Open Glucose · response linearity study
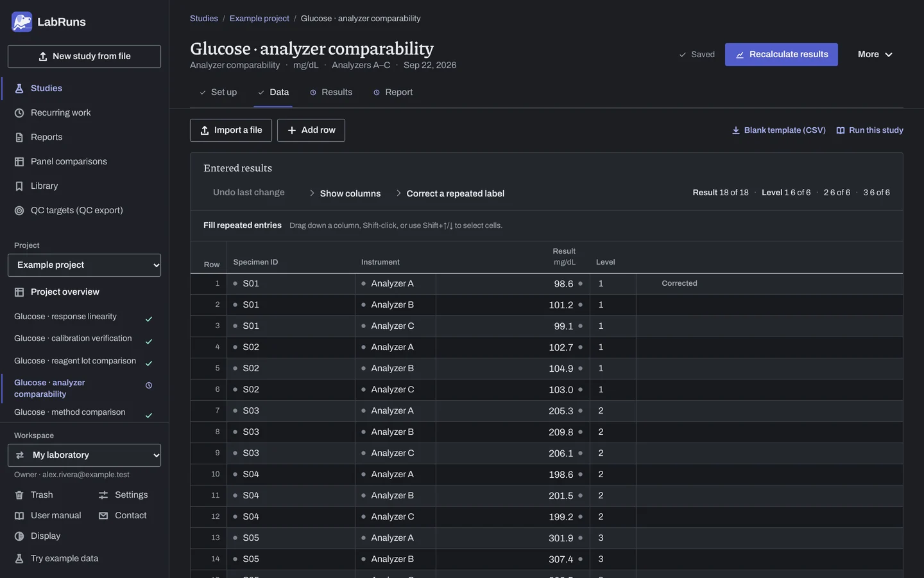The image size is (924, 578). 83,317
